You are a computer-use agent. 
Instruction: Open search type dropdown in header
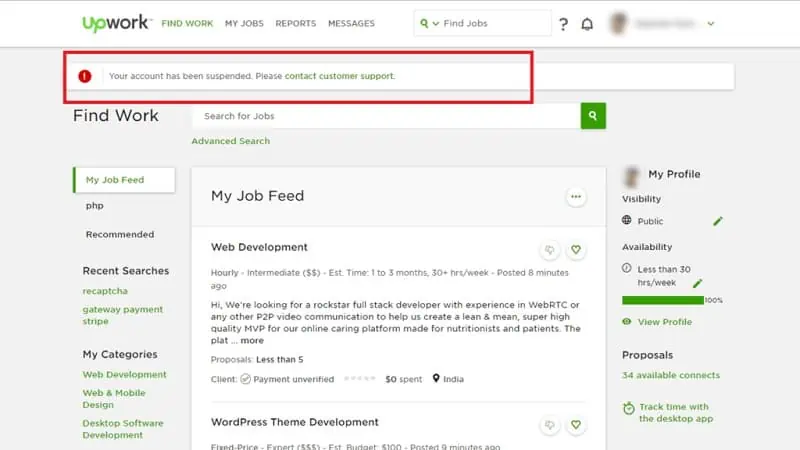coord(436,23)
